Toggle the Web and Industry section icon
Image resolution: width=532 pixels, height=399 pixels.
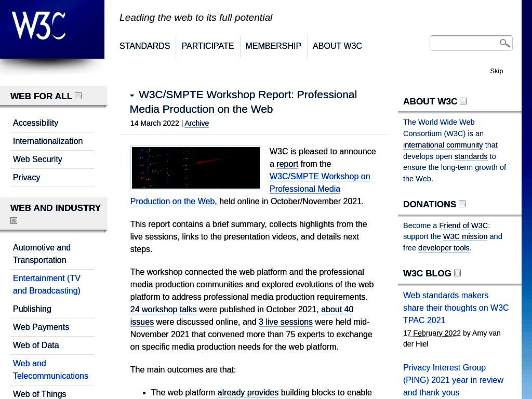click(x=14, y=220)
